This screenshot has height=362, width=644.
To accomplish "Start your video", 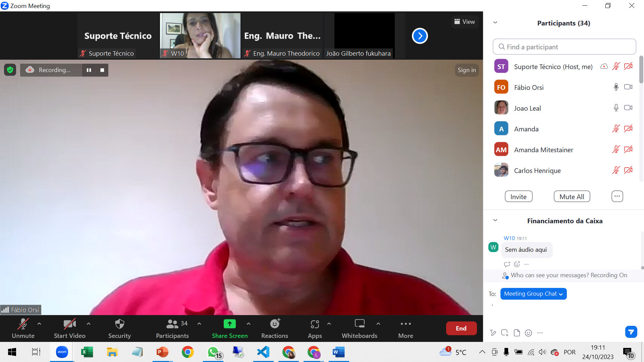I will [x=69, y=328].
